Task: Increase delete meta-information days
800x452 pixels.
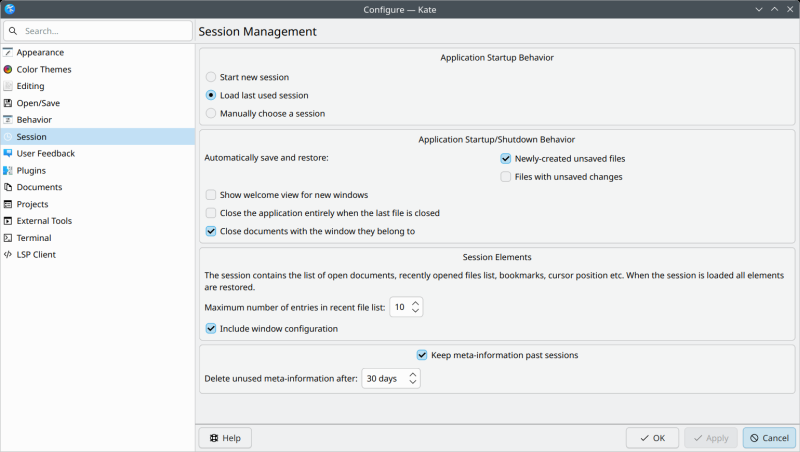Action: pyautogui.click(x=413, y=374)
